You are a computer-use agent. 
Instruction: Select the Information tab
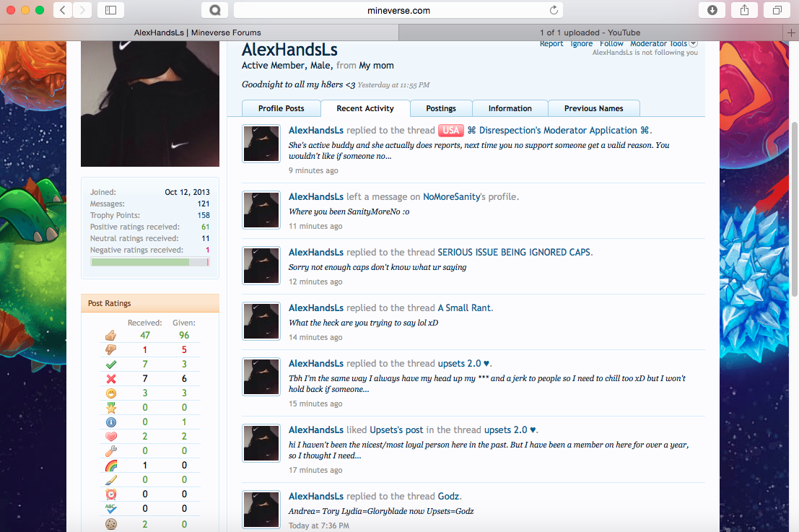tap(510, 108)
